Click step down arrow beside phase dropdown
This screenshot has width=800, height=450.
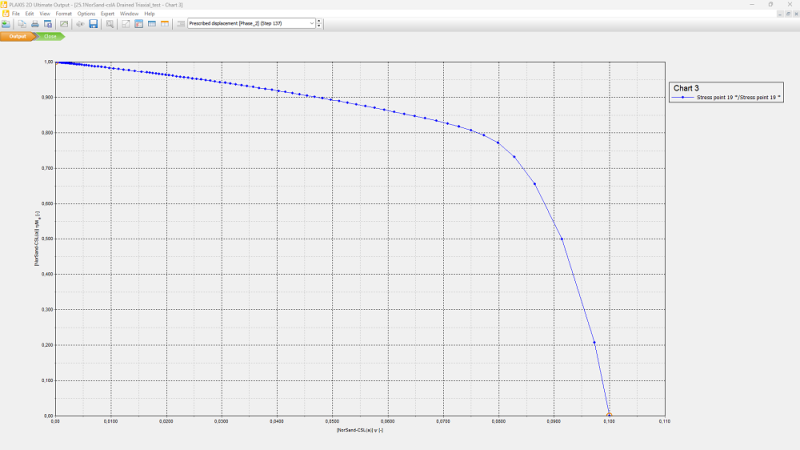[319, 26]
